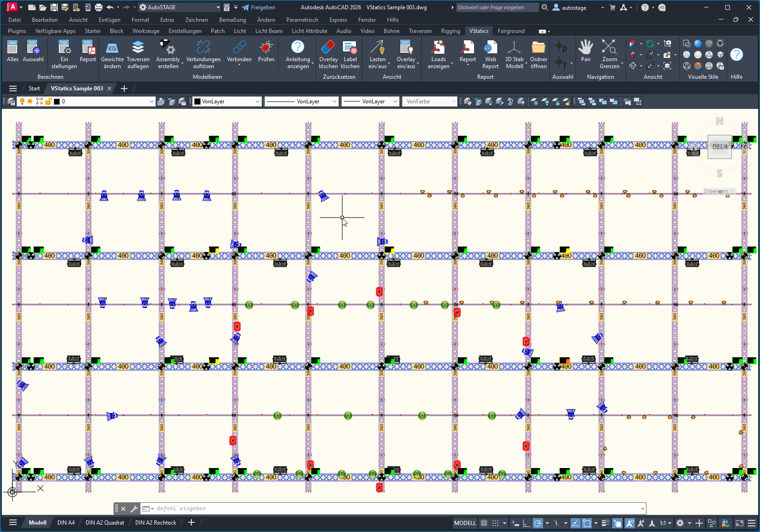The image size is (760, 532).
Task: Click Anleitung anzeigen help icon
Action: (x=298, y=47)
